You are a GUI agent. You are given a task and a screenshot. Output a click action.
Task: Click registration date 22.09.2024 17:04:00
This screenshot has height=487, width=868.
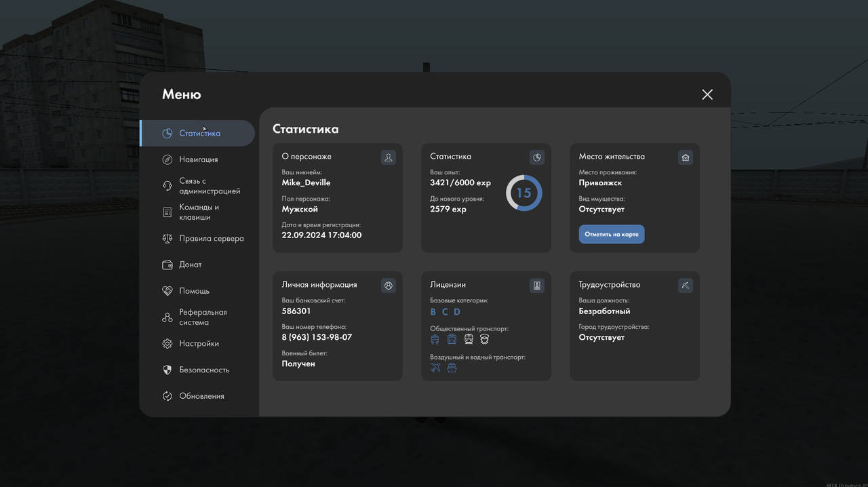(322, 235)
